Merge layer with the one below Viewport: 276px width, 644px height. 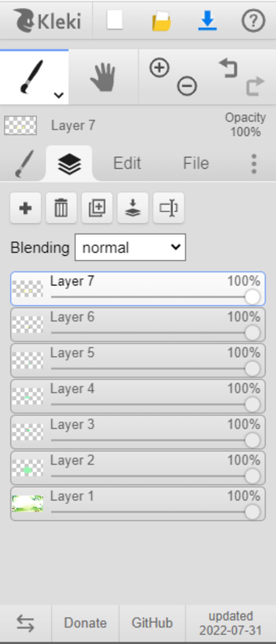pyautogui.click(x=133, y=208)
